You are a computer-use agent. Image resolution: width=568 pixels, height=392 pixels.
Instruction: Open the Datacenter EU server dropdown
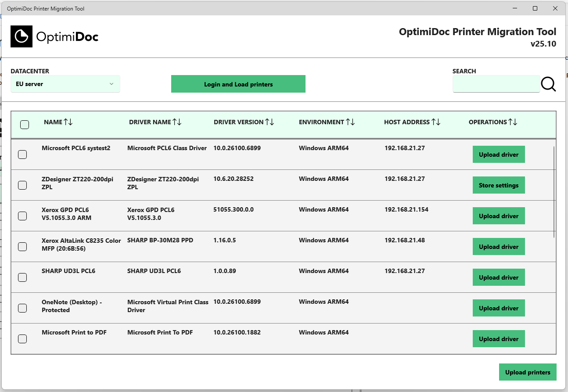point(65,84)
